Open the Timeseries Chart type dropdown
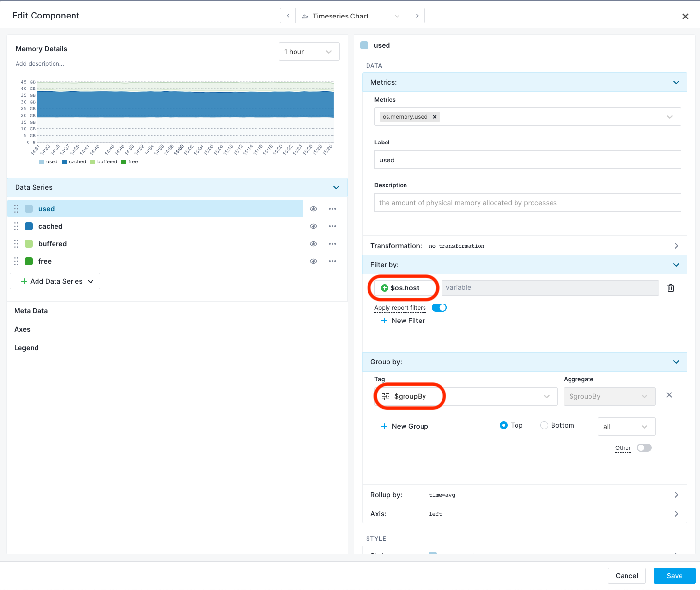 click(352, 16)
